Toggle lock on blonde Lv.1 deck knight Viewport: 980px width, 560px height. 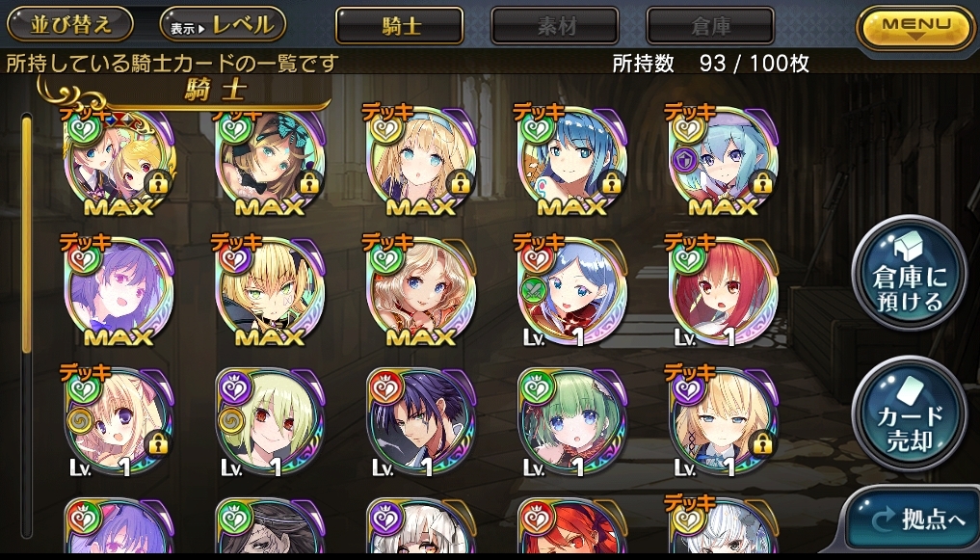click(759, 444)
